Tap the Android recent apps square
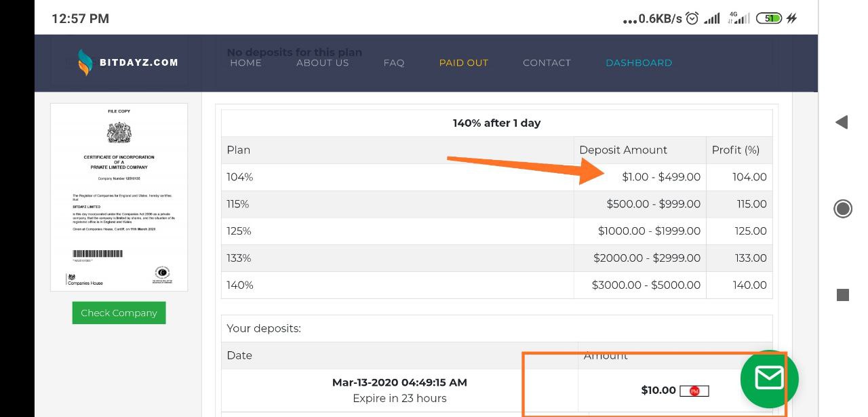 (843, 295)
